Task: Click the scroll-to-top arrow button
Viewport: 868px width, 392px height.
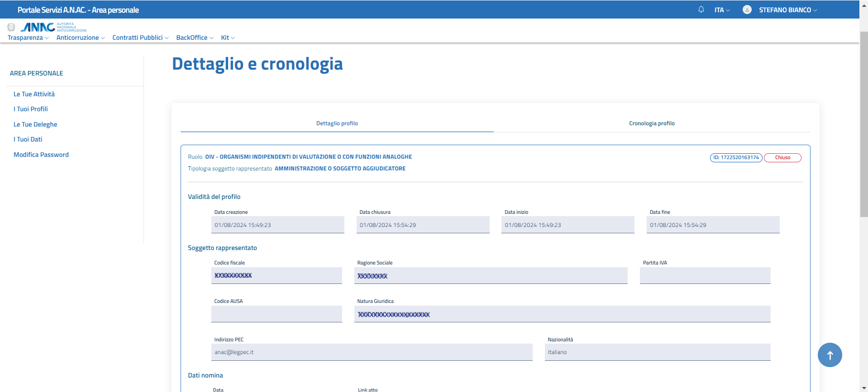Action: 830,355
